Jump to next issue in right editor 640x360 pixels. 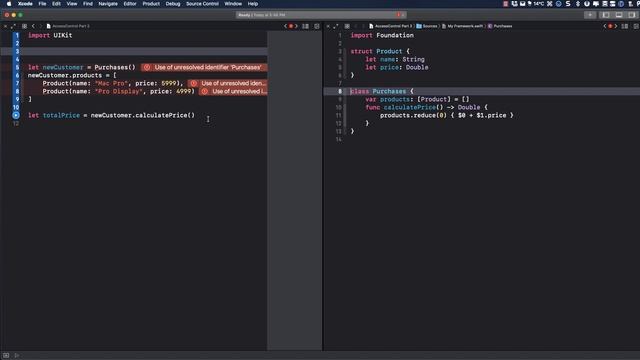point(616,26)
